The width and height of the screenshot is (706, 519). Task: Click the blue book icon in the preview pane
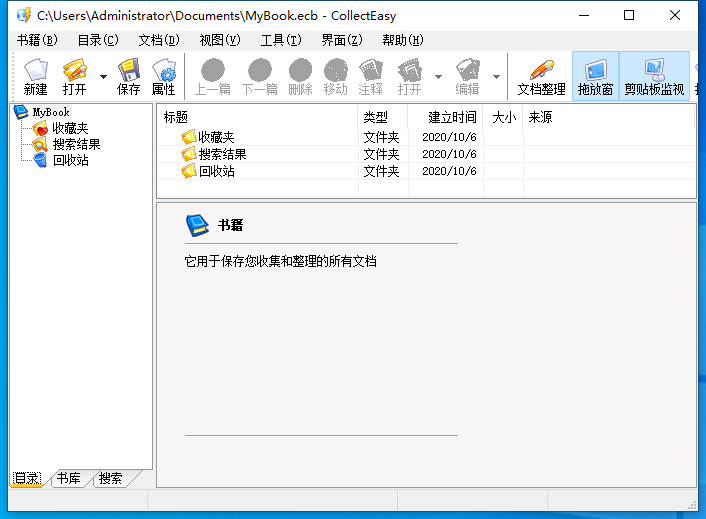tap(197, 225)
